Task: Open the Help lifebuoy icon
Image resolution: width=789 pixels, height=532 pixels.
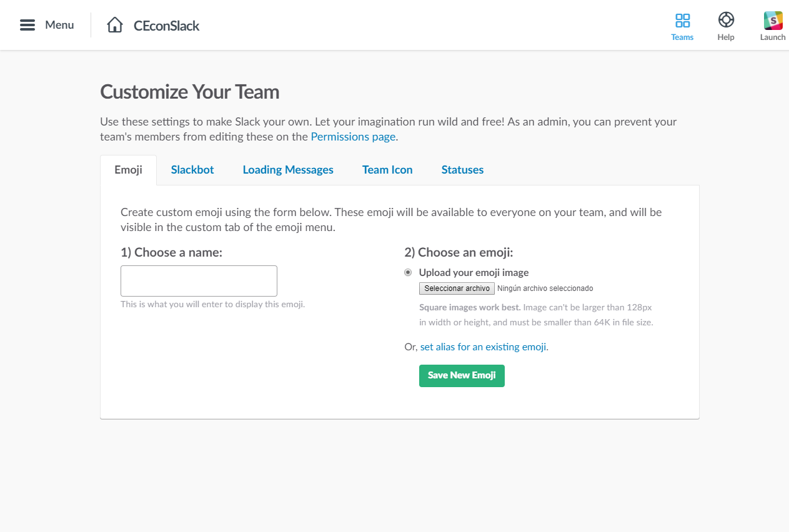Action: (726, 20)
